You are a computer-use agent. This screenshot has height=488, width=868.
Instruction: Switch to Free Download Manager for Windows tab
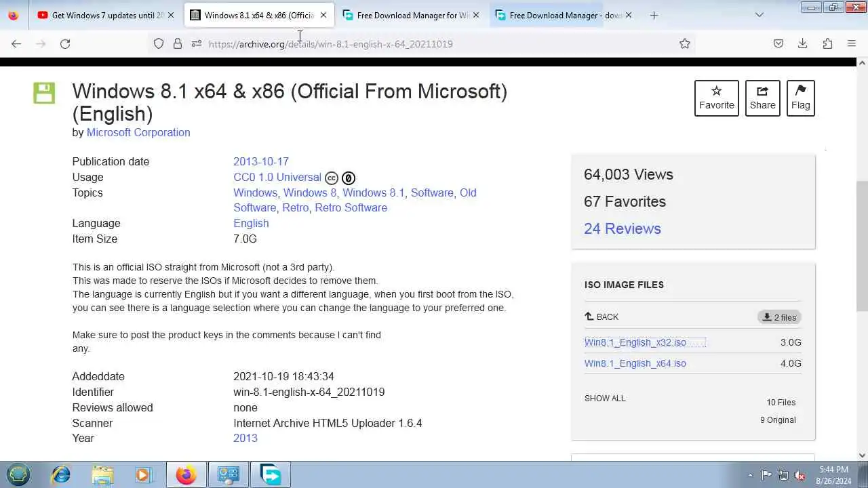412,15
